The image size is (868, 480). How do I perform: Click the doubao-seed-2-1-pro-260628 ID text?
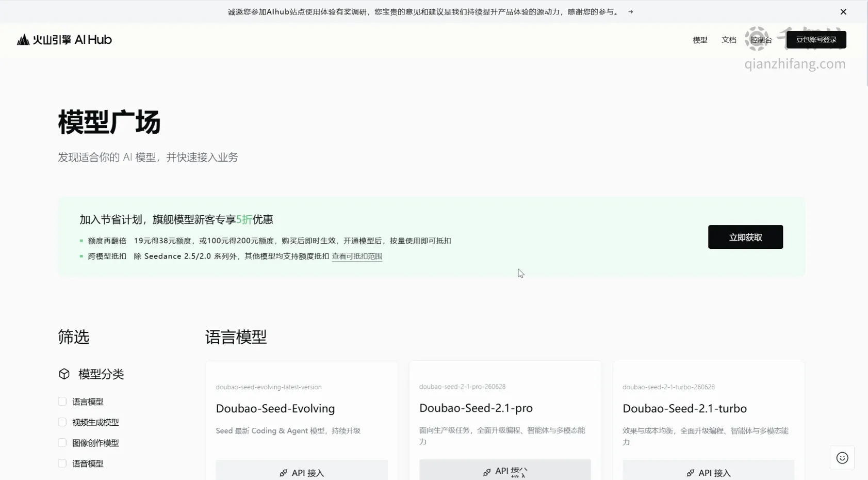coord(462,387)
